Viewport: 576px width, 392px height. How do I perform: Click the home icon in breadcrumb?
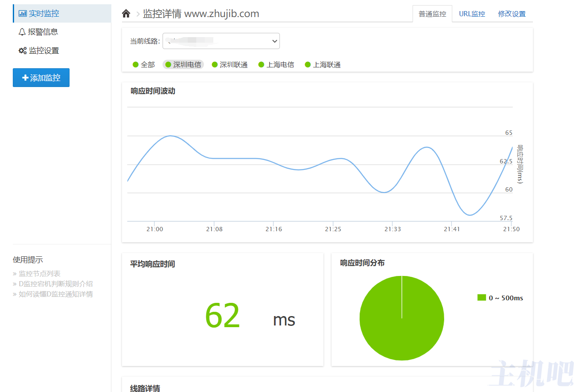click(x=126, y=14)
